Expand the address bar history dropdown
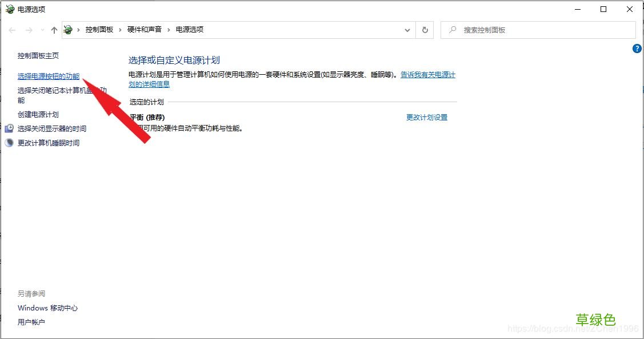The image size is (644, 339). click(x=407, y=29)
